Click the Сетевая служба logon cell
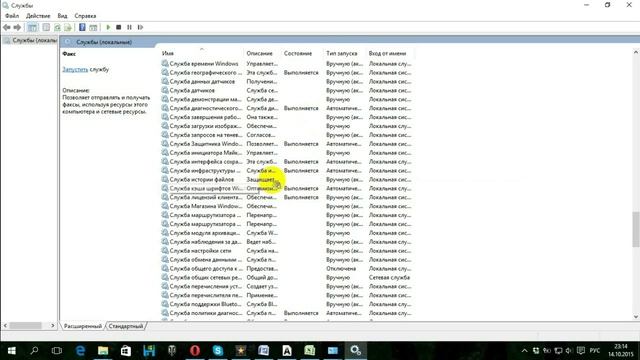640x360 pixels. coord(389,278)
